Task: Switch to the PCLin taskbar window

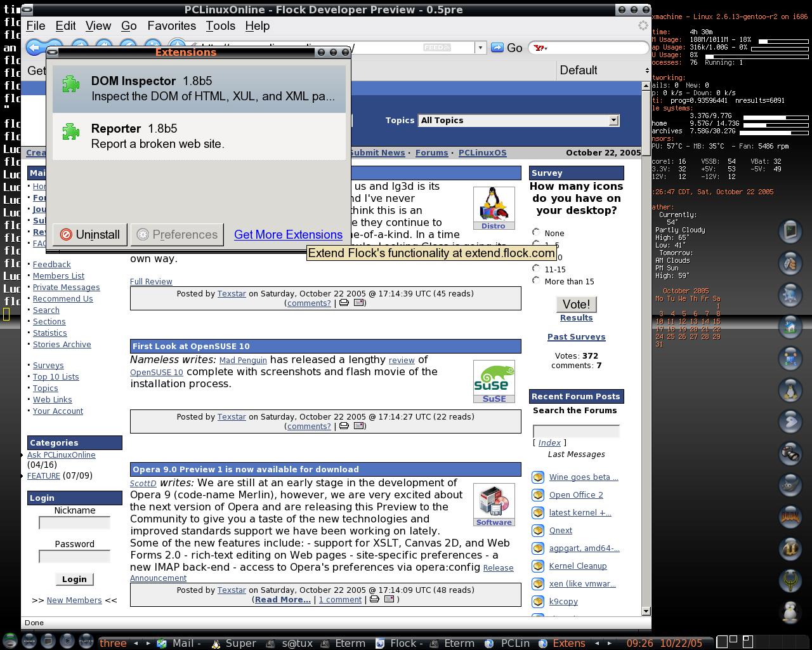Action: click(x=507, y=643)
